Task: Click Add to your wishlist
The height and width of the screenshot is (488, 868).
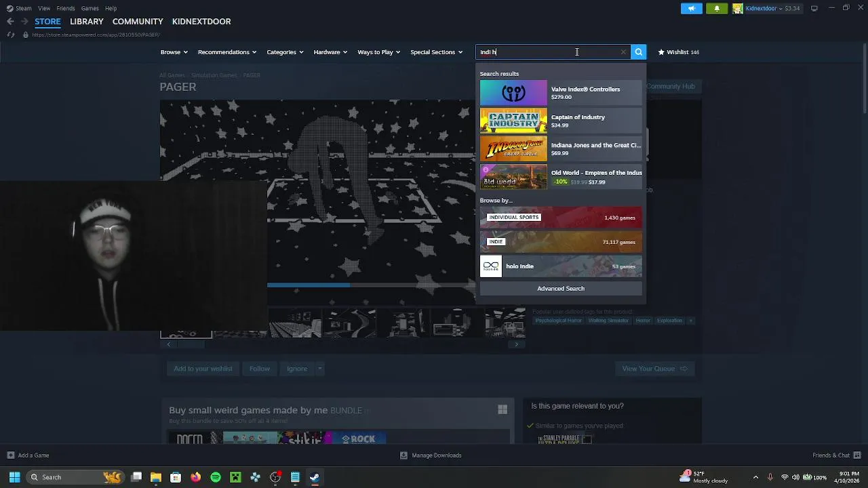Action: [x=203, y=369]
